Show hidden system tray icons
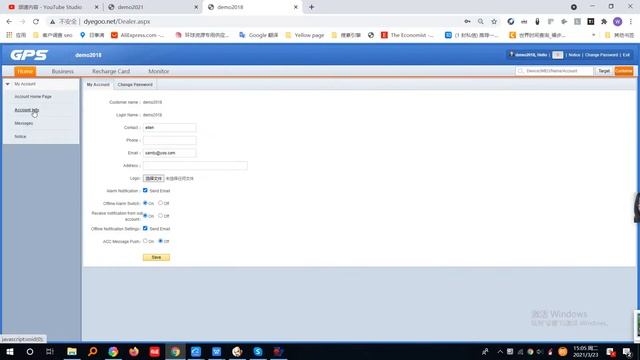This screenshot has width=640, height=360. (500, 351)
